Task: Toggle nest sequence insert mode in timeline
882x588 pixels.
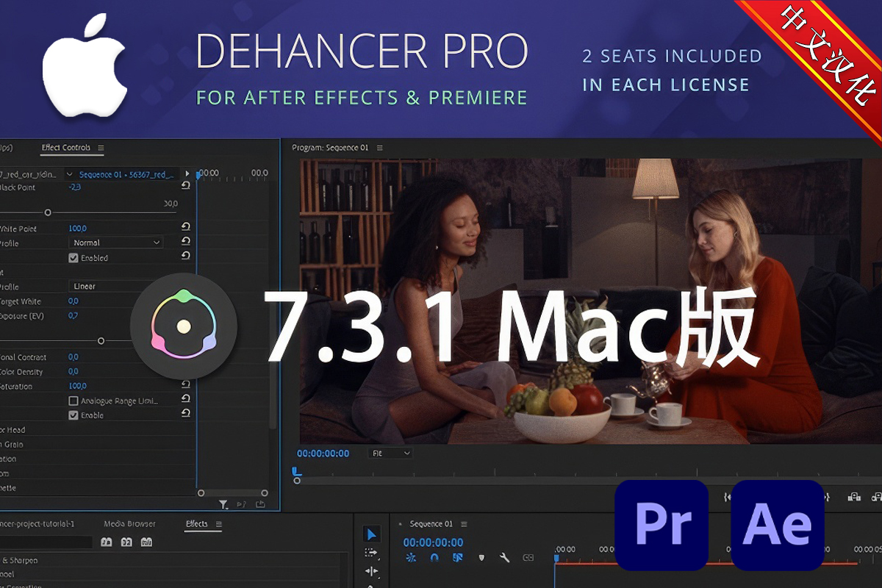Action: [x=411, y=558]
